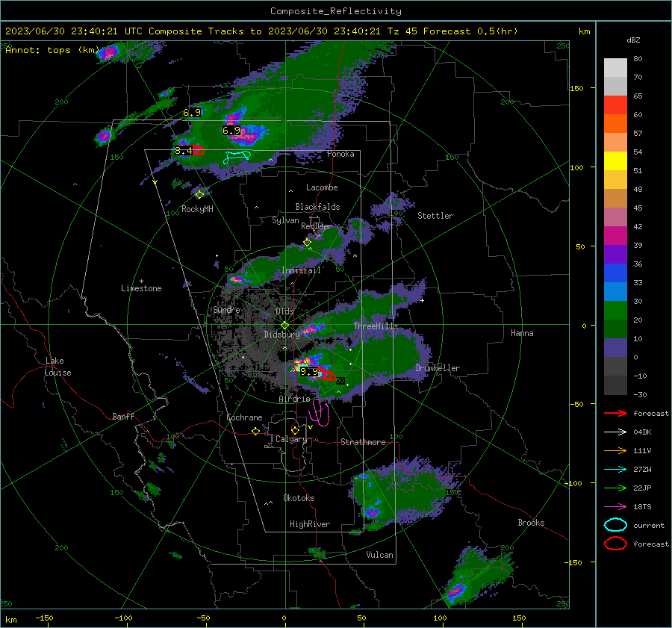The width and height of the screenshot is (672, 628).
Task: Click the Banff label
Action: tap(123, 416)
